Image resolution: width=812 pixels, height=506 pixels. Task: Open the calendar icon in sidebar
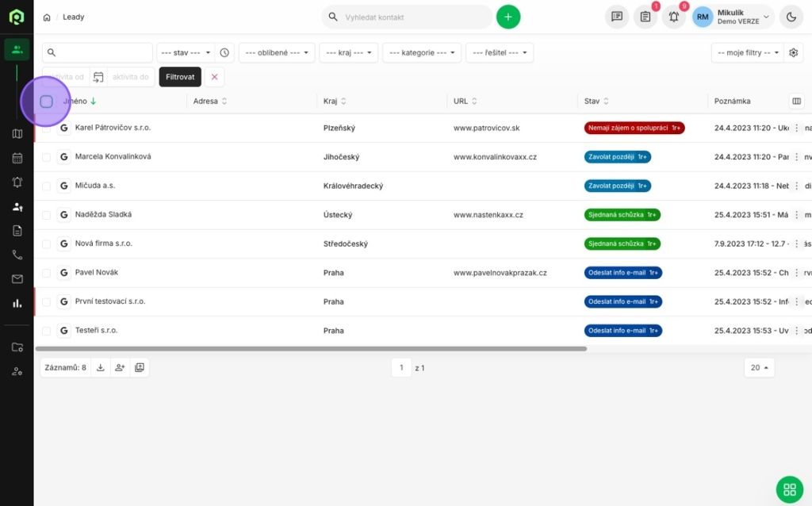(x=17, y=158)
